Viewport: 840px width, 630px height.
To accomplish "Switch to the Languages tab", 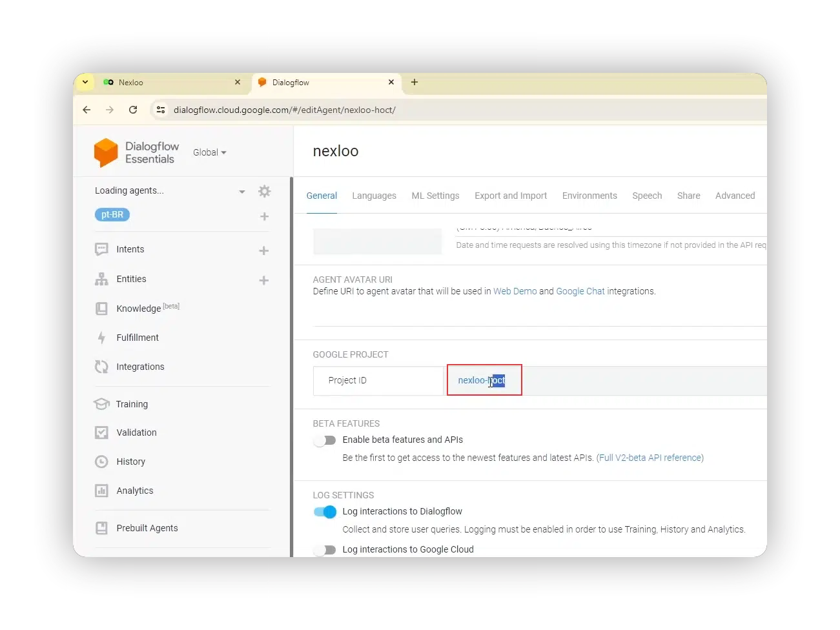I will coord(374,196).
